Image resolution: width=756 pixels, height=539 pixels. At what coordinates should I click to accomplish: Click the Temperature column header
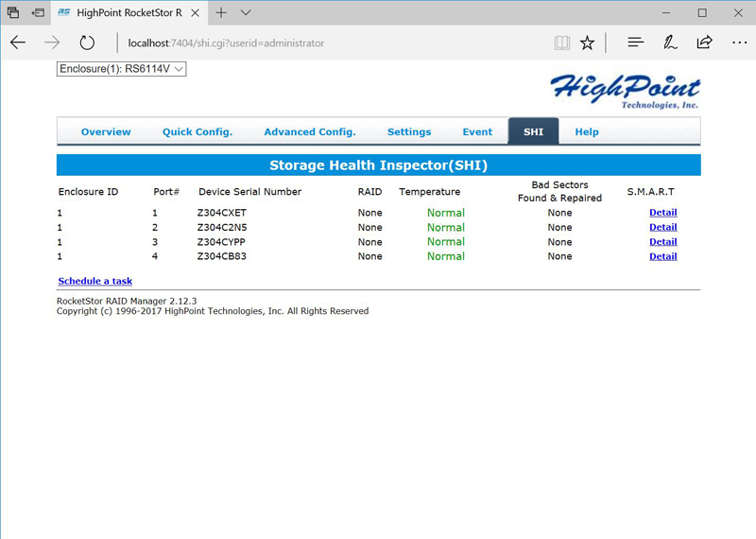[x=430, y=192]
